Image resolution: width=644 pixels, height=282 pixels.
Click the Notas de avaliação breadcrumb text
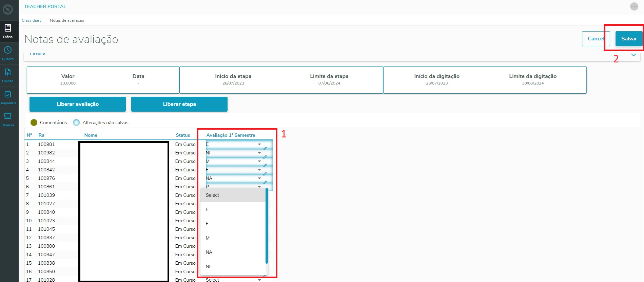point(67,20)
